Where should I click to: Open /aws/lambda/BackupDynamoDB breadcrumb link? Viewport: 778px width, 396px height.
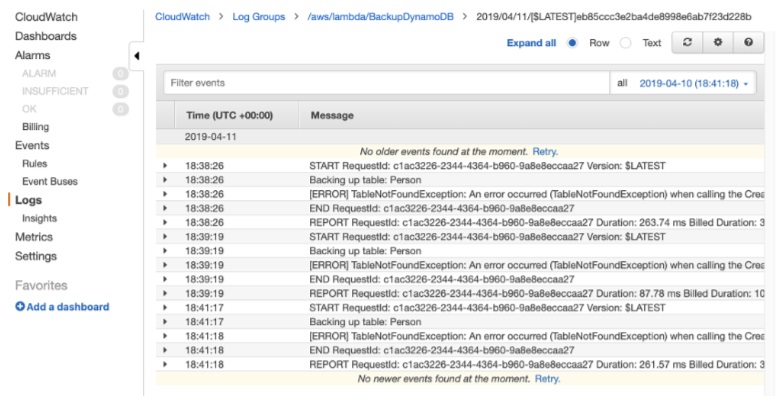click(x=381, y=17)
